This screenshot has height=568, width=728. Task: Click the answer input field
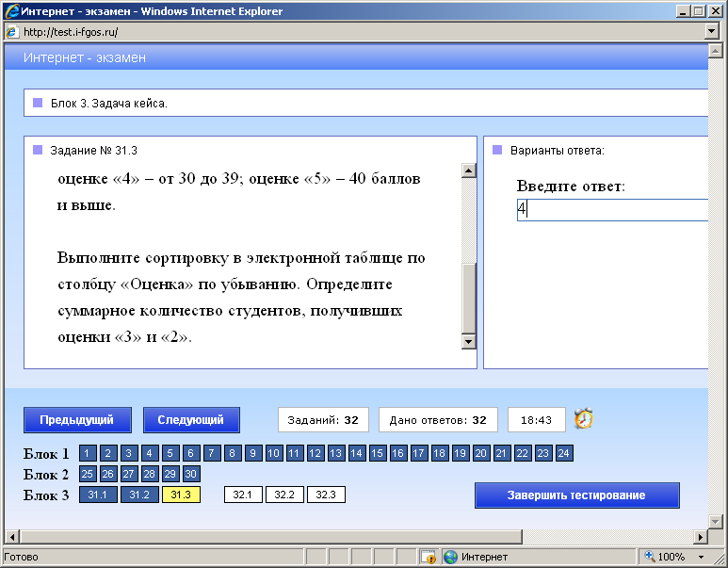[x=612, y=210]
